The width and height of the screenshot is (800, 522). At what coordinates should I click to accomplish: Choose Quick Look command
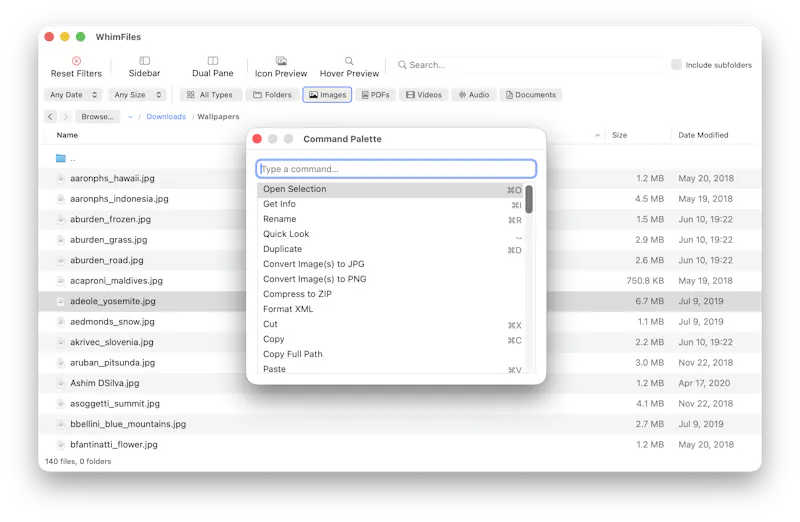(391, 234)
